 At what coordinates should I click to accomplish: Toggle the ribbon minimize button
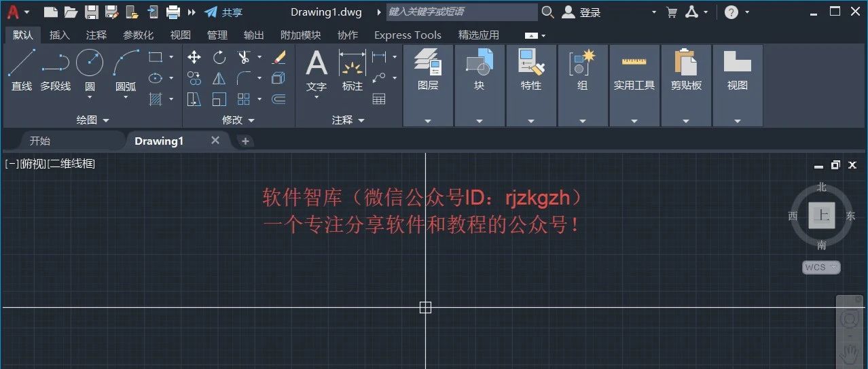pyautogui.click(x=532, y=35)
